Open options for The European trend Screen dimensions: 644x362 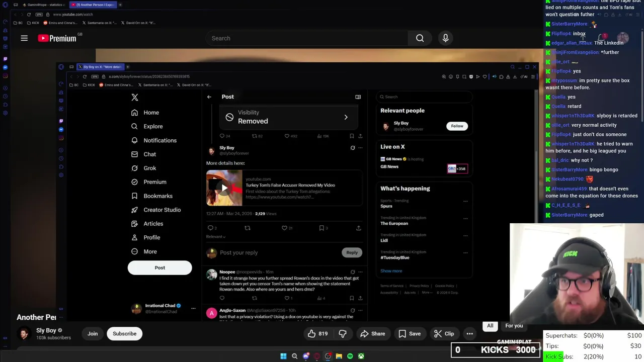465,218
